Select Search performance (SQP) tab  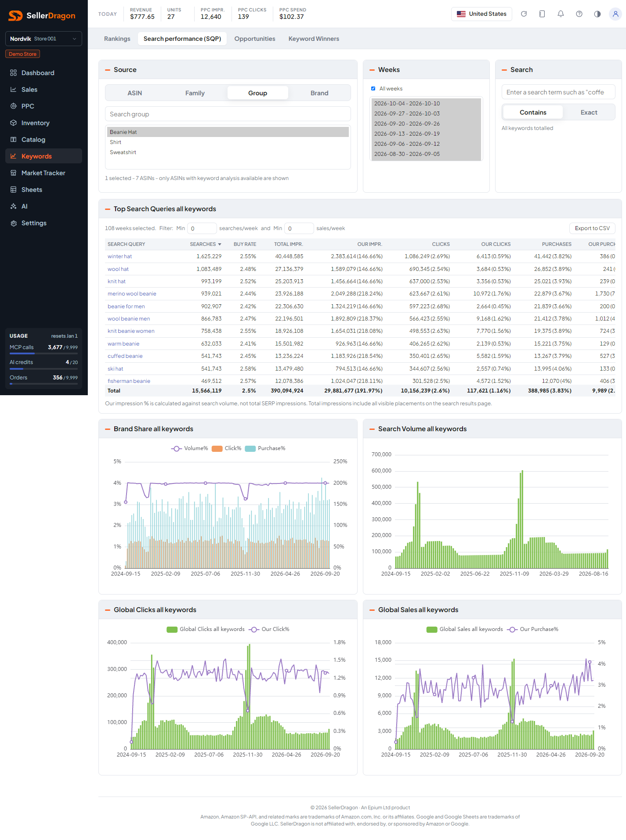click(x=182, y=39)
